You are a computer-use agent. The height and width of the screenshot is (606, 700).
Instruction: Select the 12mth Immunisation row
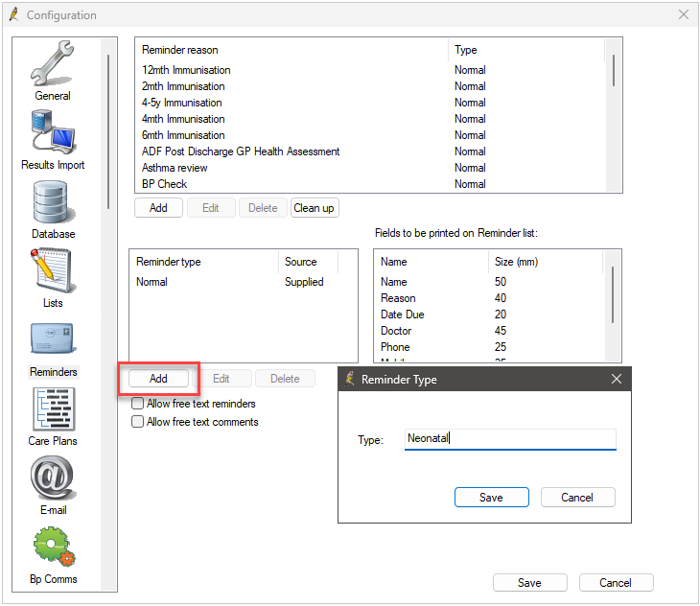(x=370, y=70)
